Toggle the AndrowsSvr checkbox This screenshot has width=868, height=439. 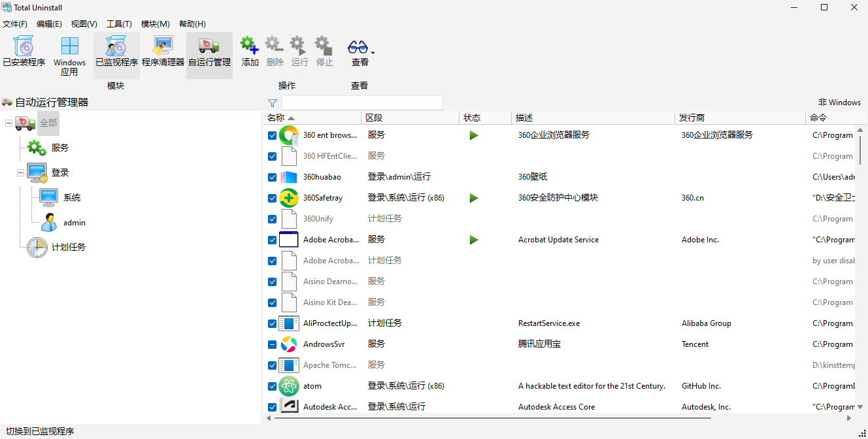click(272, 344)
